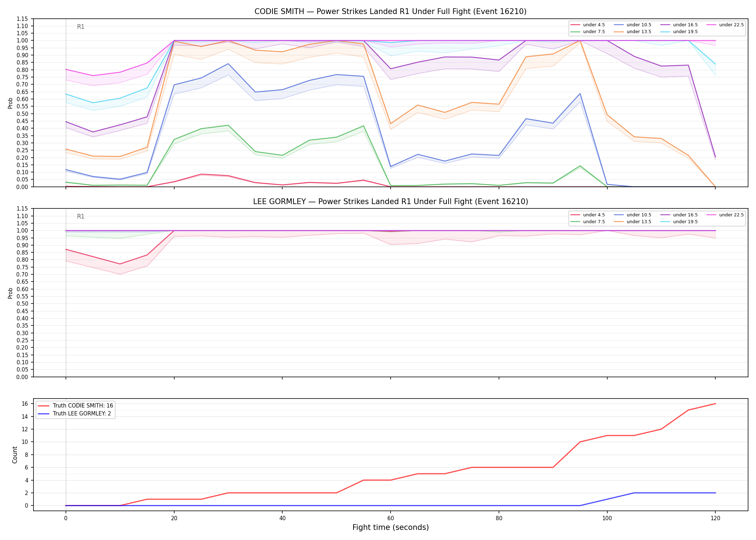Click the 'Prob' label of LEE GORMLEY chart
The height and width of the screenshot is (540, 756).
[x=10, y=293]
